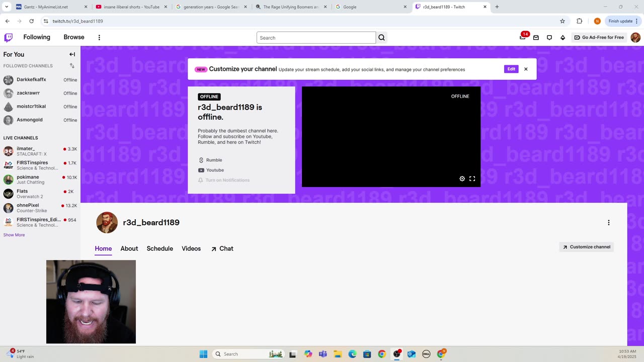The image size is (644, 362).
Task: Click the Edit button in banner
Action: (511, 69)
